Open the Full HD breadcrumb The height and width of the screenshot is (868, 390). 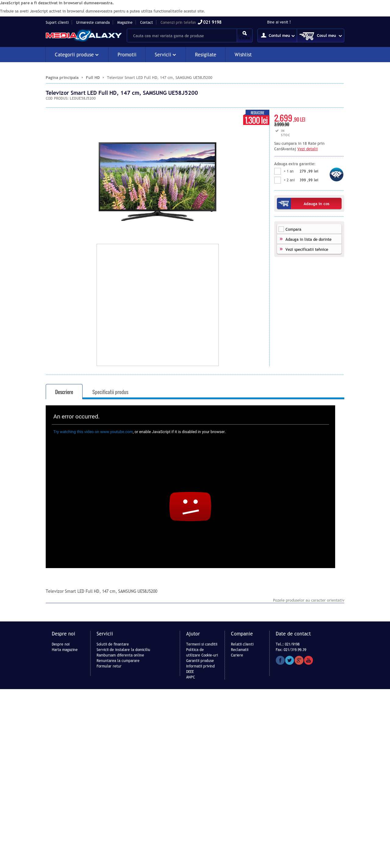pyautogui.click(x=93, y=77)
